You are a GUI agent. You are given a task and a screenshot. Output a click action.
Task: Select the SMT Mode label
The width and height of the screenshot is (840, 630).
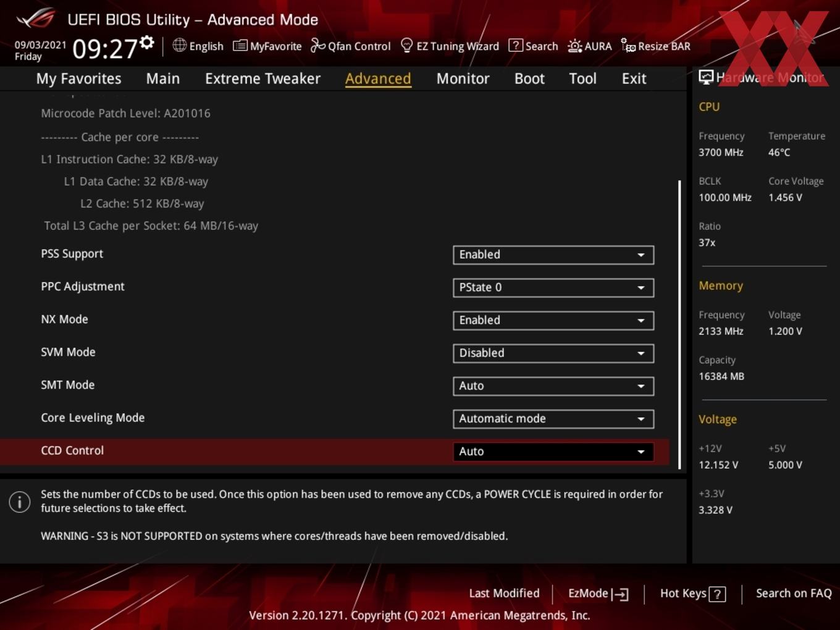[67, 385]
